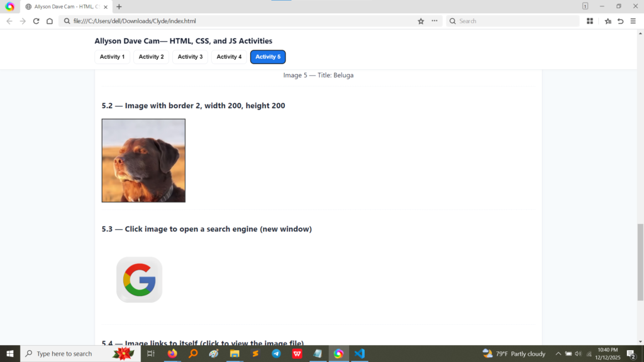Click the dog photo with border

click(143, 161)
